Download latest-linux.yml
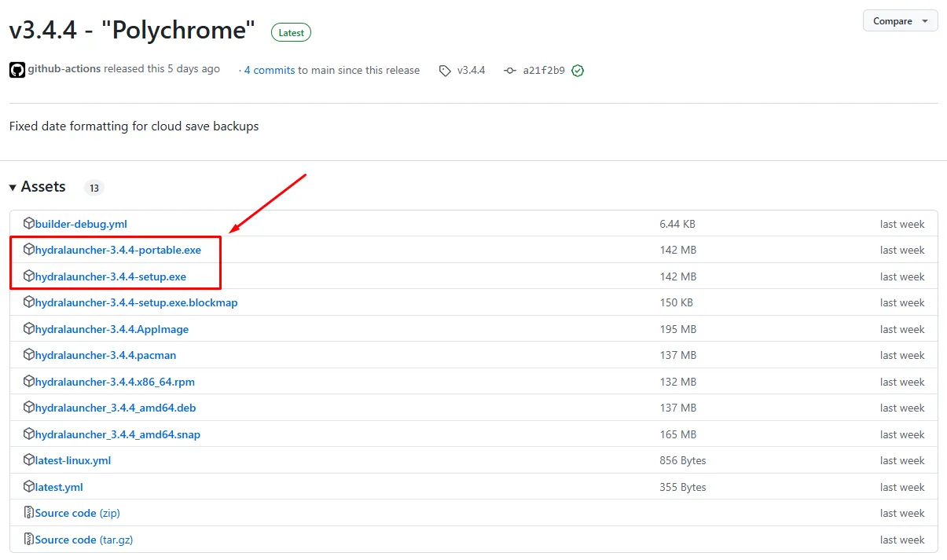This screenshot has height=560, width=947. (x=73, y=460)
